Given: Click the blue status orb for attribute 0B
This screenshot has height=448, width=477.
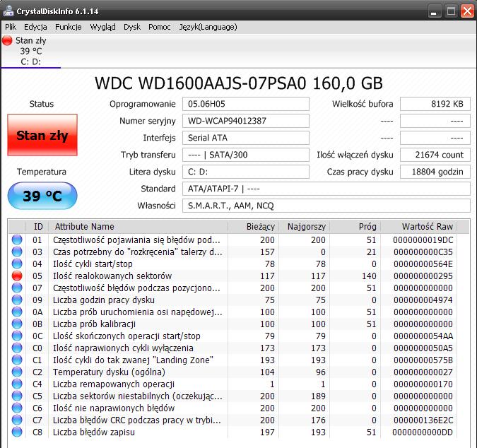Looking at the screenshot, I should tap(17, 324).
